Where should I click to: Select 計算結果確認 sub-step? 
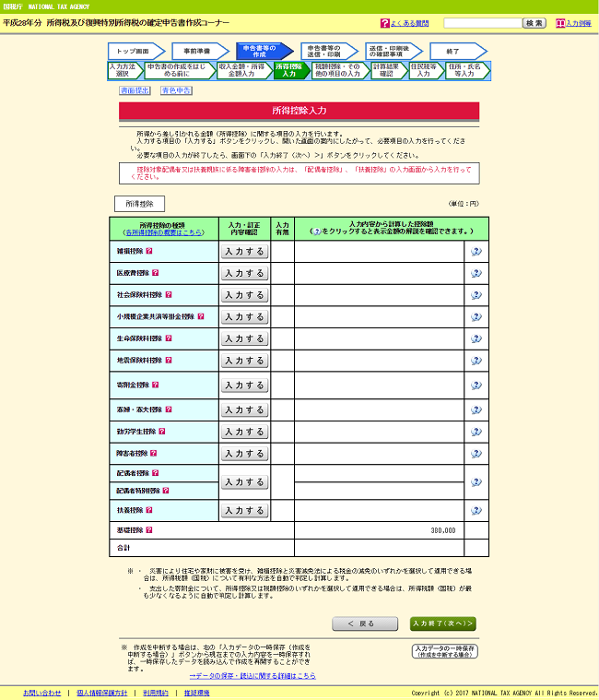pos(387,70)
